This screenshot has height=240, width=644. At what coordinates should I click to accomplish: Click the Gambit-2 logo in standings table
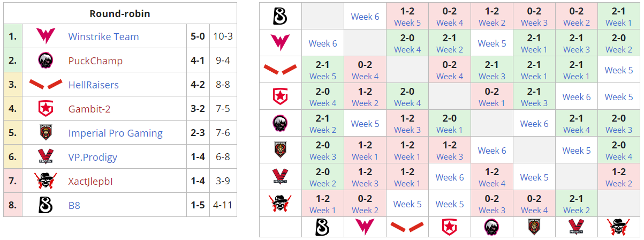click(x=46, y=109)
